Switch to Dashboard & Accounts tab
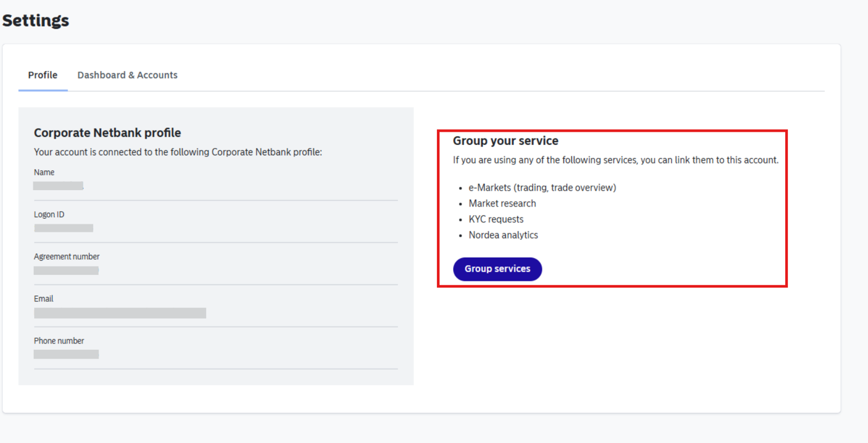This screenshot has width=868, height=443. click(127, 75)
